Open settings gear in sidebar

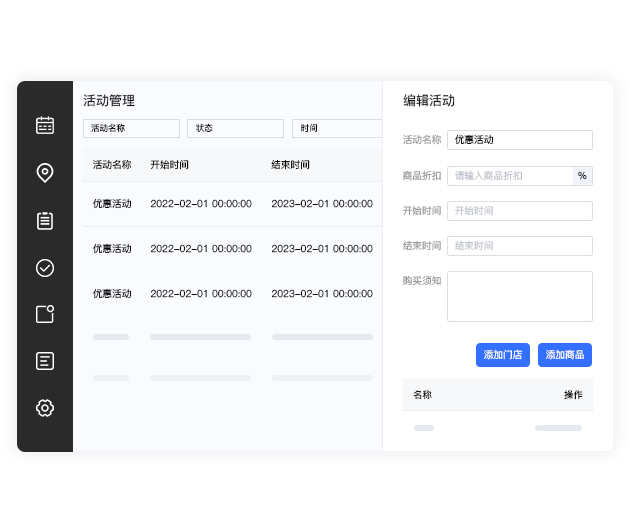tap(45, 408)
